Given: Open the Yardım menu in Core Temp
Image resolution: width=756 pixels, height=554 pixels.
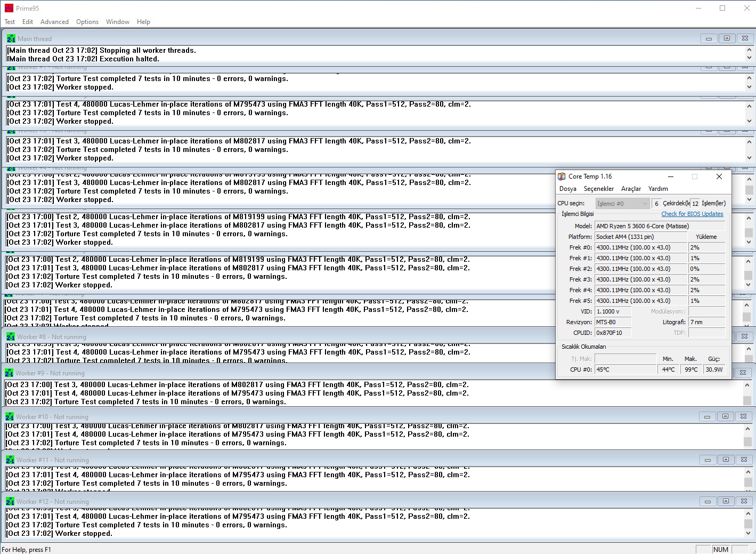Looking at the screenshot, I should coord(658,189).
